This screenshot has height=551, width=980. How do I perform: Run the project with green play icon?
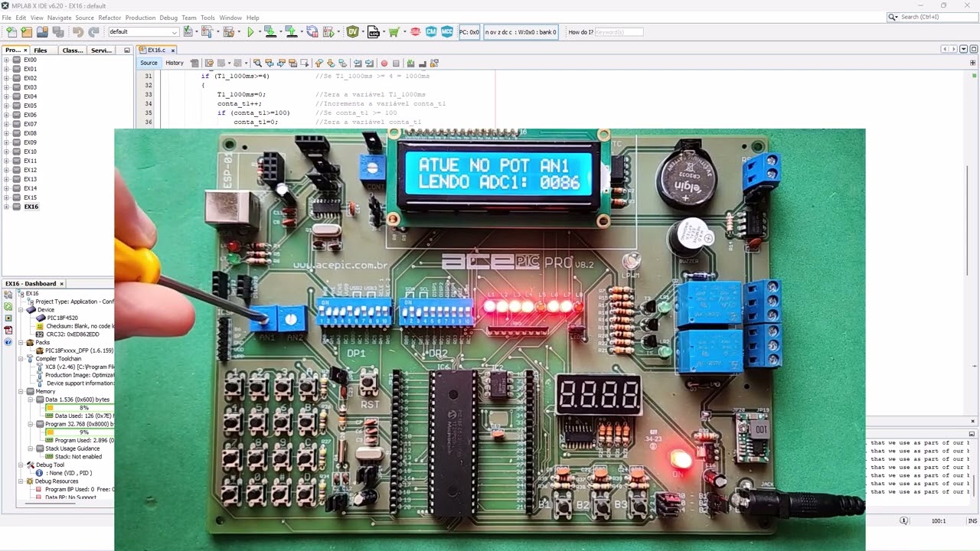pos(250,32)
